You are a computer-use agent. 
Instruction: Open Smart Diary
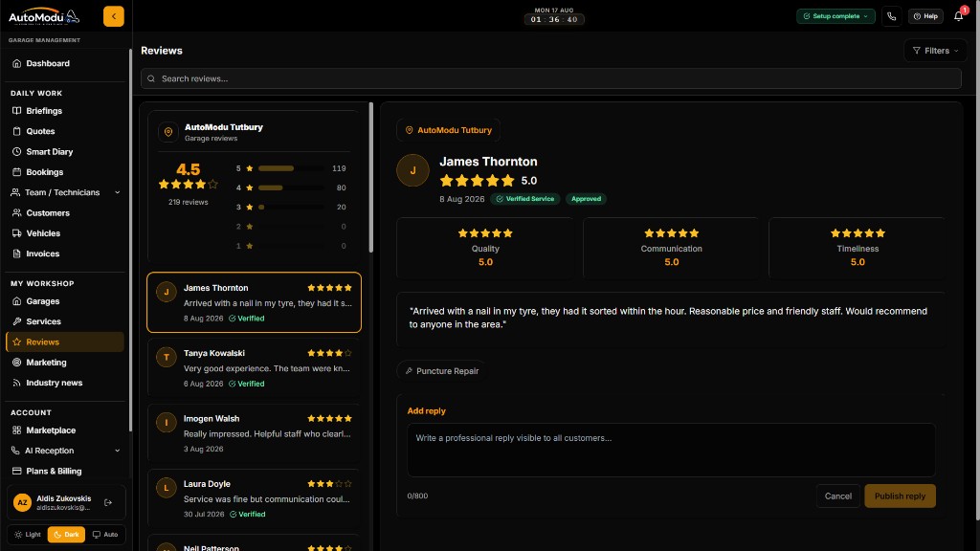(x=65, y=152)
